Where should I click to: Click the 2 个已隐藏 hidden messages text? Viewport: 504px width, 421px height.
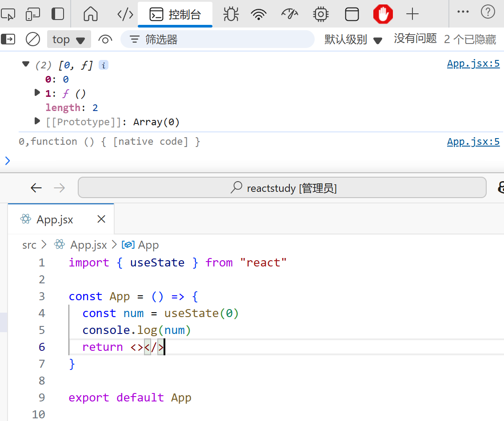click(x=470, y=39)
